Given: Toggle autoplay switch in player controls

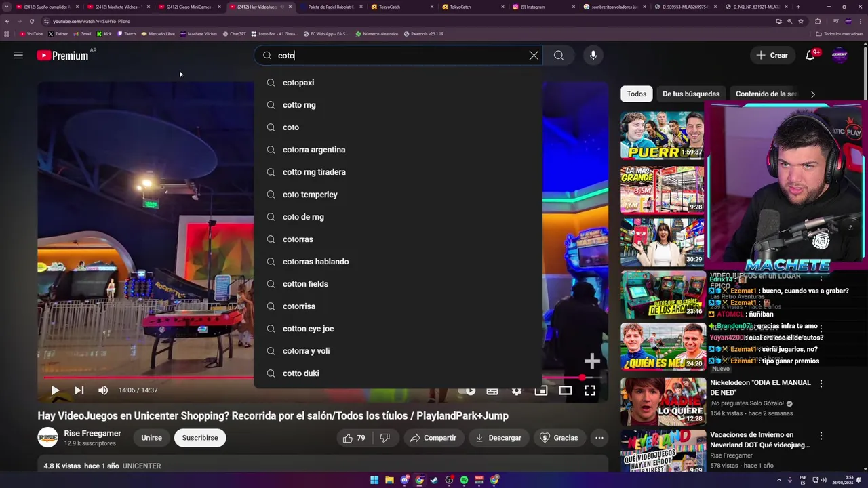Looking at the screenshot, I should 468,390.
